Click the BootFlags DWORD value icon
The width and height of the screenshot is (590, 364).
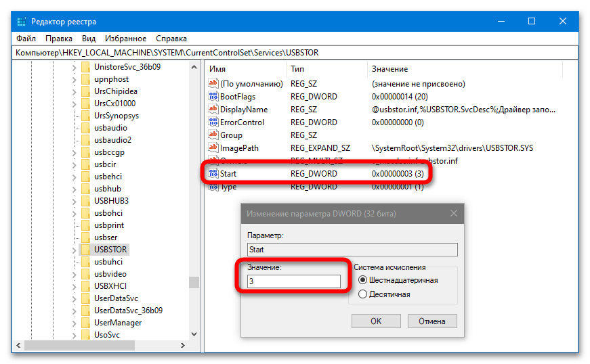(x=213, y=97)
